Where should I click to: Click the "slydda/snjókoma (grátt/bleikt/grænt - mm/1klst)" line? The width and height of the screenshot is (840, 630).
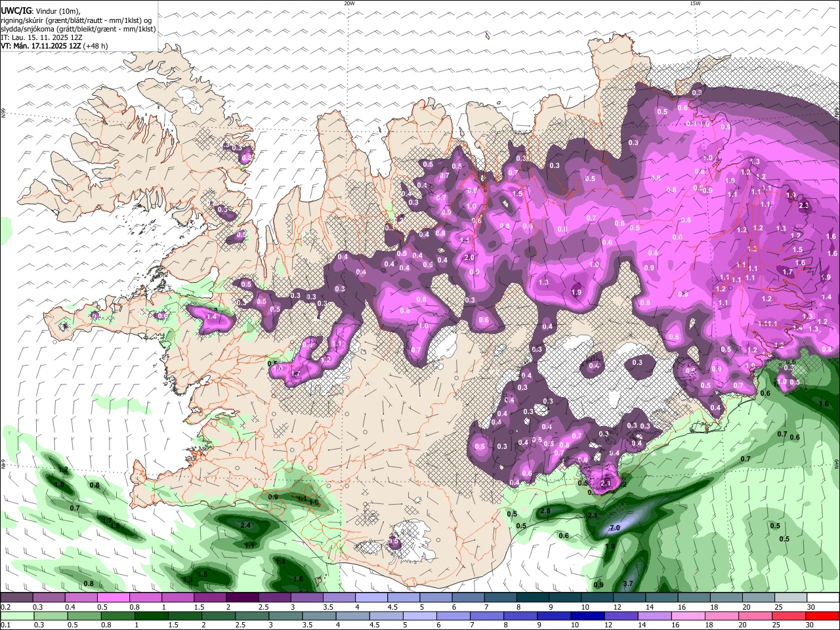click(78, 29)
